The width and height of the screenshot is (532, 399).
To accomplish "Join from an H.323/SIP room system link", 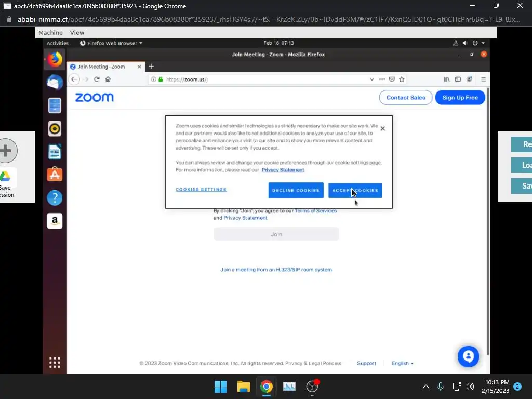I will 276,270.
